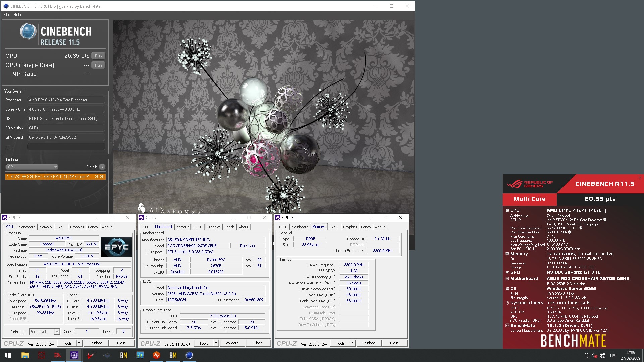644x362 pixels.
Task: Switch to Cinebench via taskbar sphere icon
Action: (x=189, y=355)
